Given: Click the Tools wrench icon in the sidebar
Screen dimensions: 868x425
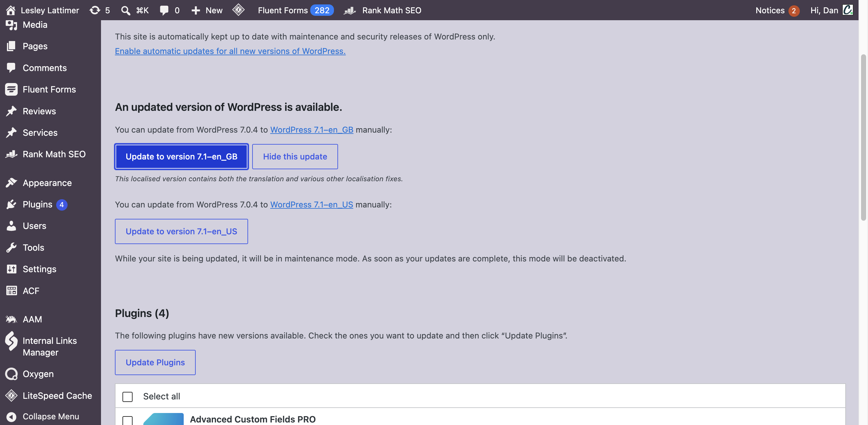Looking at the screenshot, I should coord(11,247).
